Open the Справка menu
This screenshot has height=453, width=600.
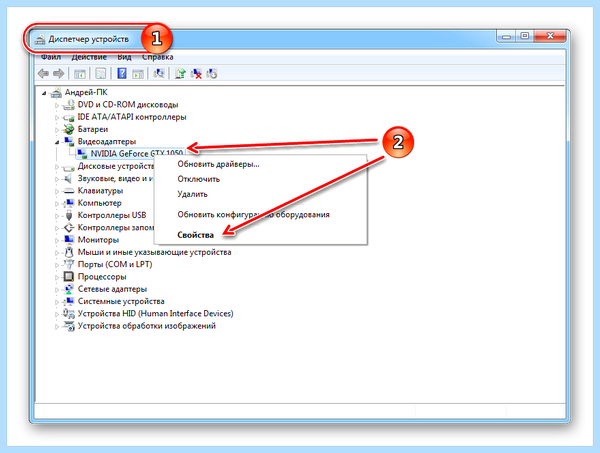tap(157, 57)
